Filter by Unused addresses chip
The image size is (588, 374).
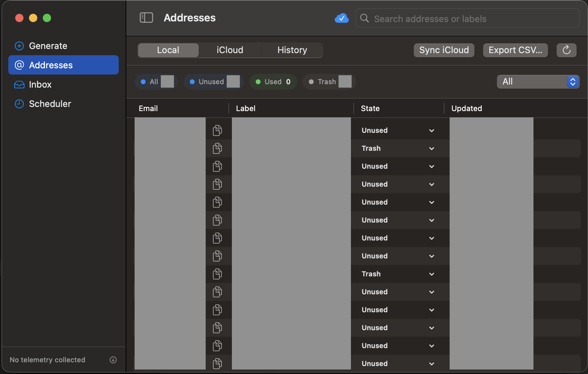point(214,82)
